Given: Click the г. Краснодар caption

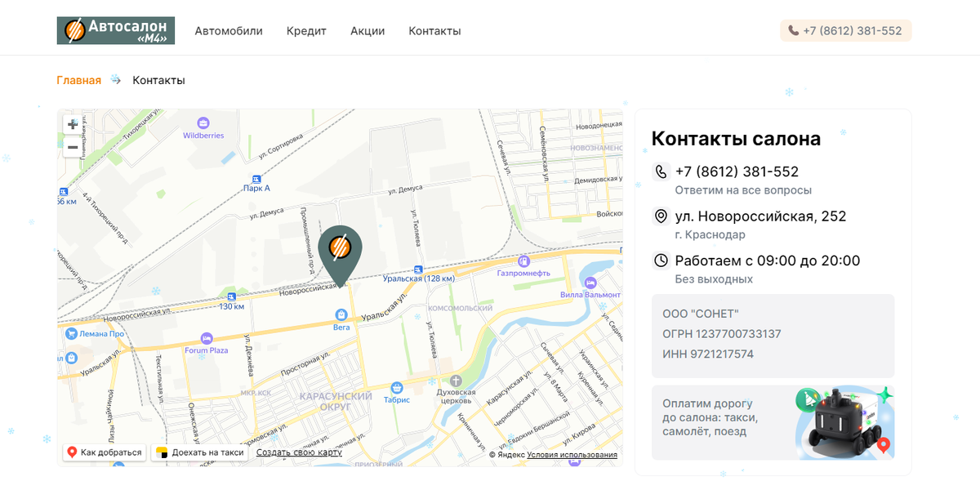Looking at the screenshot, I should [x=710, y=234].
